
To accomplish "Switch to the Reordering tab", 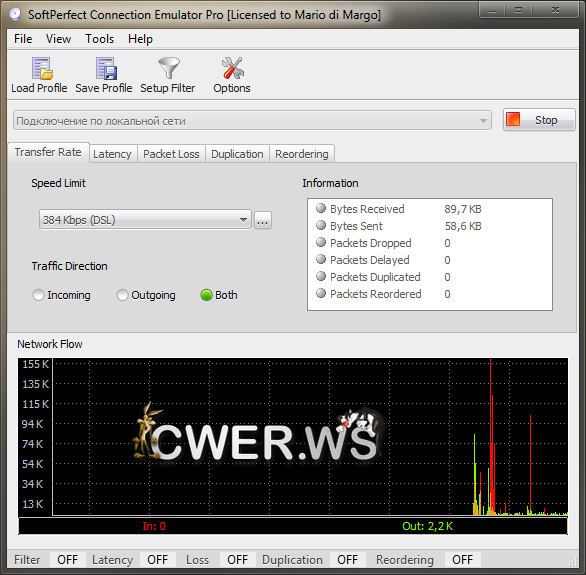I will click(302, 154).
